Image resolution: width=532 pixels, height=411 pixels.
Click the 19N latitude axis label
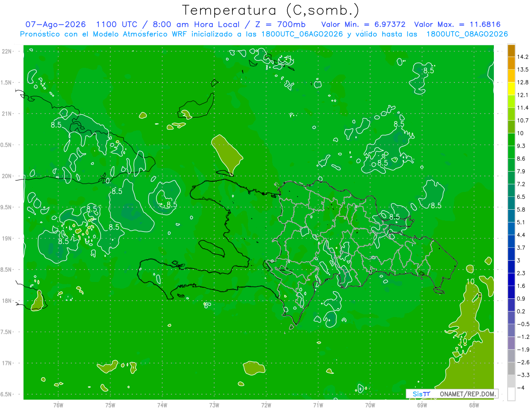(x=7, y=239)
